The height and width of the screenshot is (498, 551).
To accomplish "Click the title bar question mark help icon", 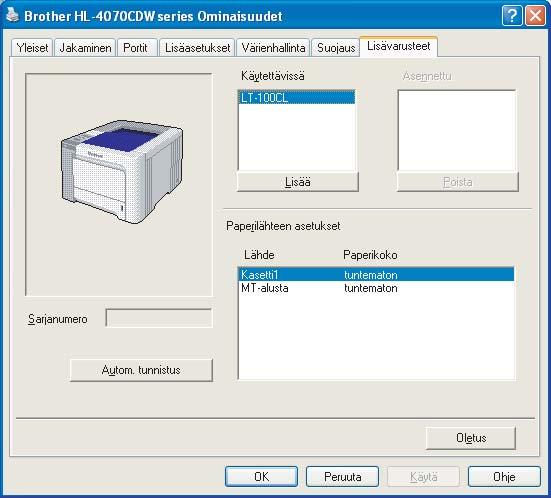I will tap(512, 16).
